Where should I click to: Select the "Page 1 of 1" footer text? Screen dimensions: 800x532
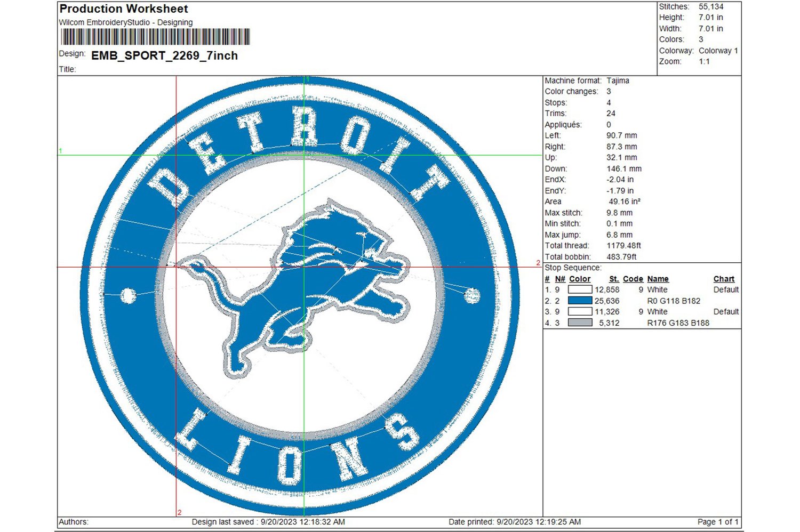point(718,522)
